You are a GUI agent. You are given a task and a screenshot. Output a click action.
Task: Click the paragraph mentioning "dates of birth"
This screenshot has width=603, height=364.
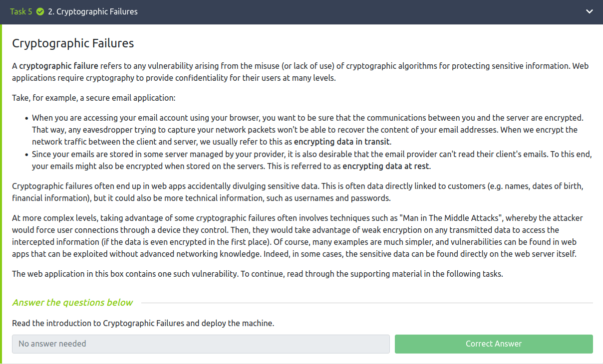[297, 192]
